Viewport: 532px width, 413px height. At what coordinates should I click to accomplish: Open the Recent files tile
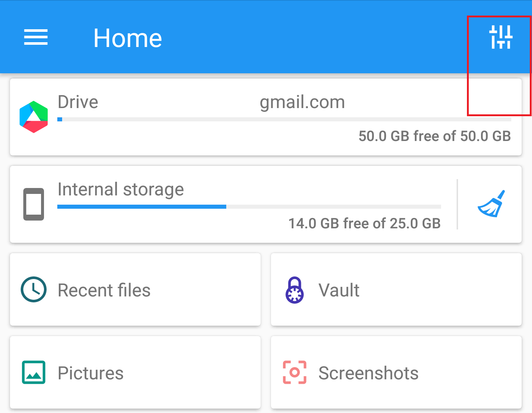click(x=135, y=289)
